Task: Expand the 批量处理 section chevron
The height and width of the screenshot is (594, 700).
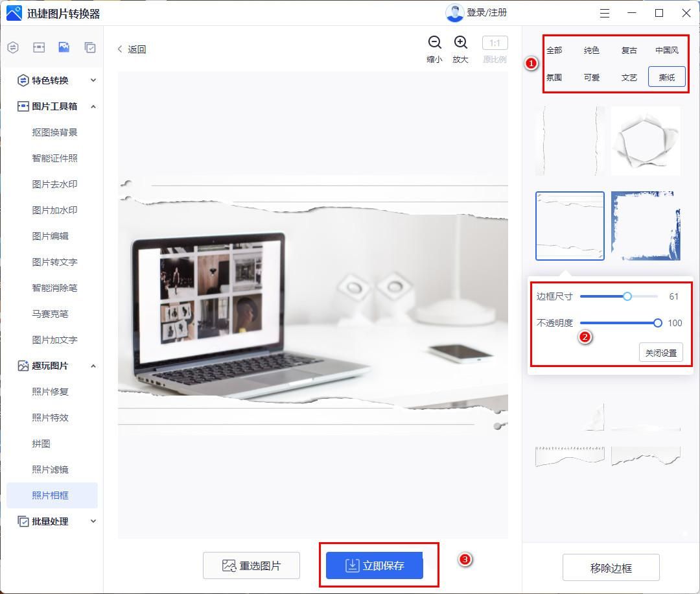Action: pos(93,521)
